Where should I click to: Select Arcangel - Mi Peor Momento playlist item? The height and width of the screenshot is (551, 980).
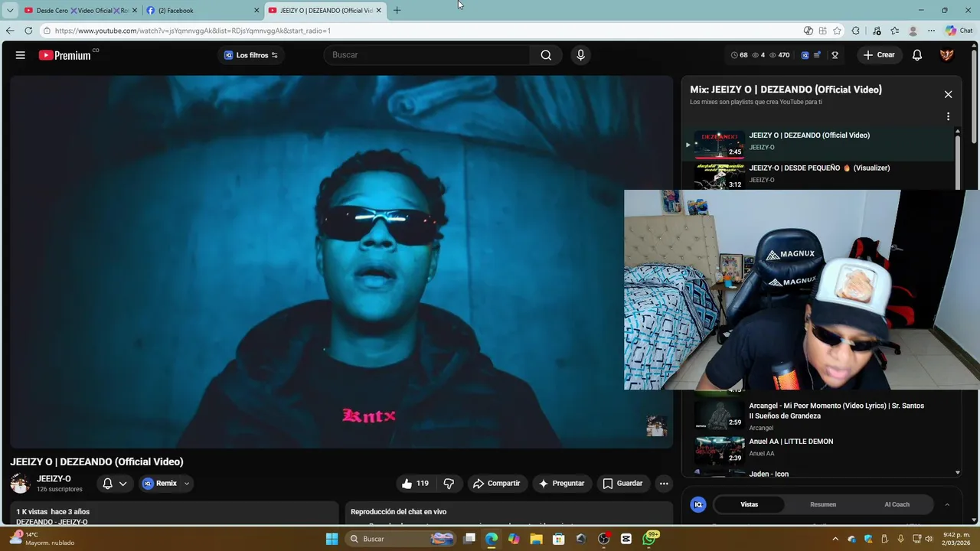[819, 416]
